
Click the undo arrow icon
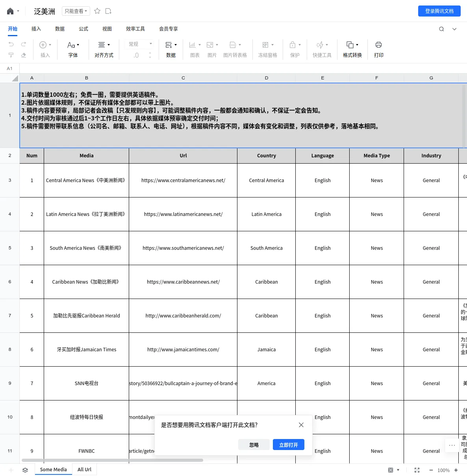(11, 44)
